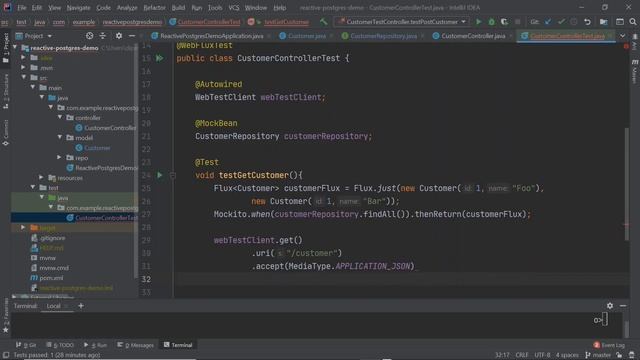Open the Run Anything window icon
The width and height of the screenshot is (640, 360).
coord(620,22)
